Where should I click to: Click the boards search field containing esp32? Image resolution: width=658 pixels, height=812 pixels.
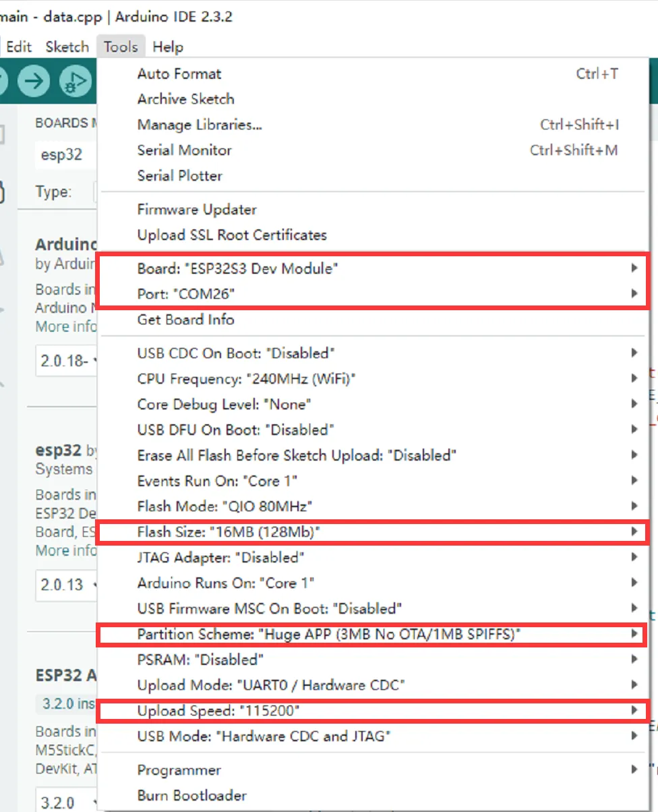[66, 154]
